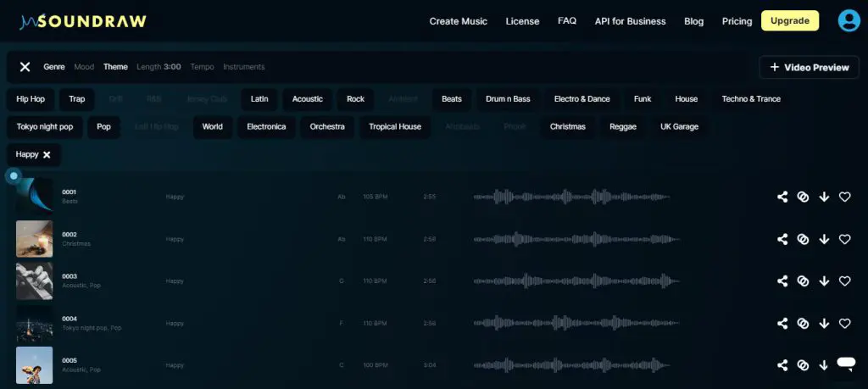Expand the Mood filter options
The width and height of the screenshot is (868, 389).
pos(84,67)
